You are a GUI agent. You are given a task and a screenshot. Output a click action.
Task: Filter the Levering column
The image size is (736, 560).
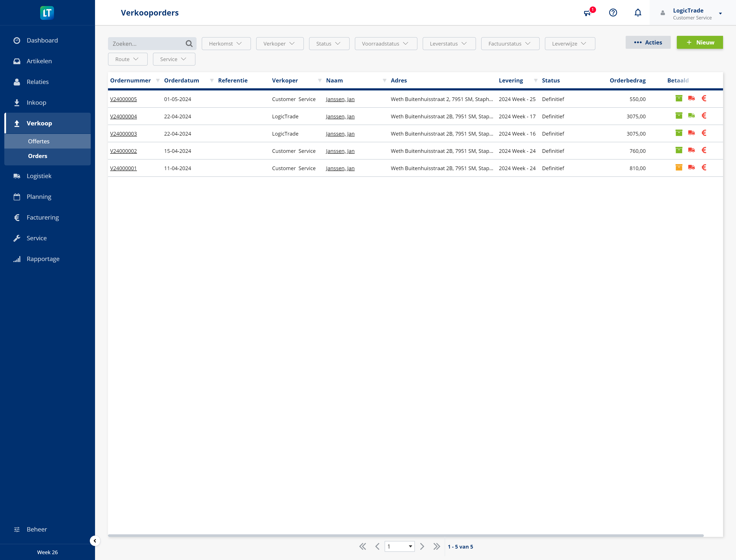pos(536,81)
